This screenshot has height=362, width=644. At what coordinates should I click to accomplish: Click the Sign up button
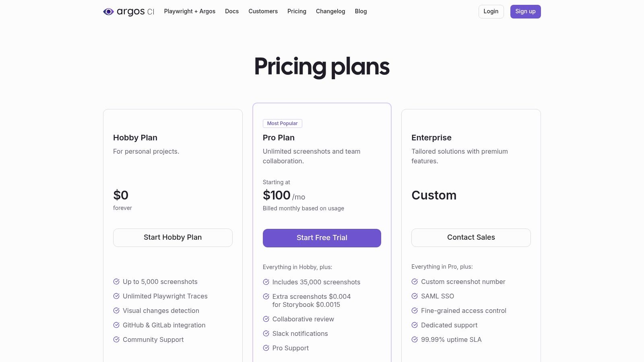click(526, 11)
